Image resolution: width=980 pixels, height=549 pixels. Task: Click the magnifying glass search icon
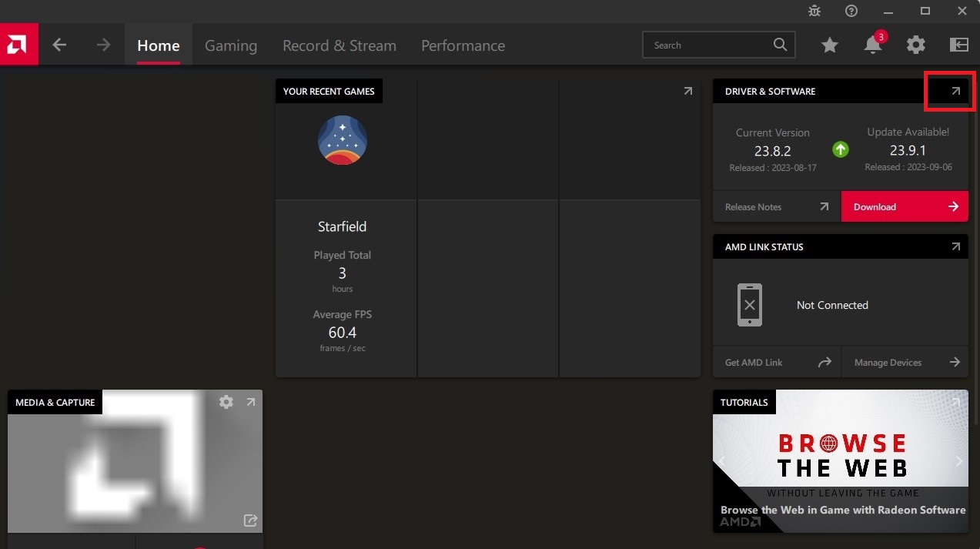[781, 45]
